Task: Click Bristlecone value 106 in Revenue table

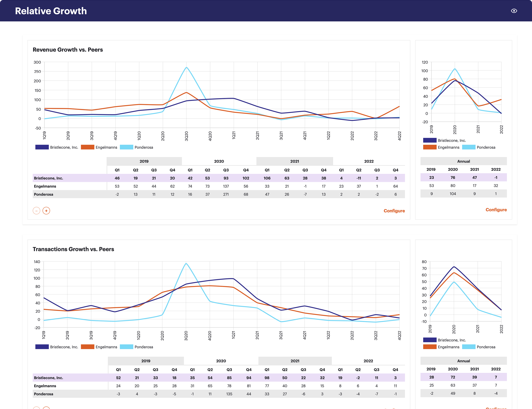Action: (267, 178)
